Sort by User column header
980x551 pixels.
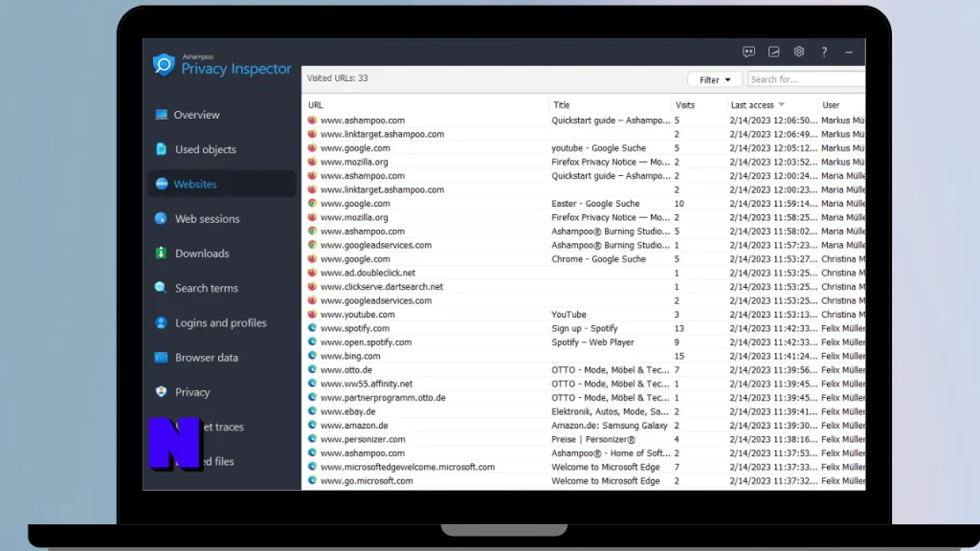[831, 105]
